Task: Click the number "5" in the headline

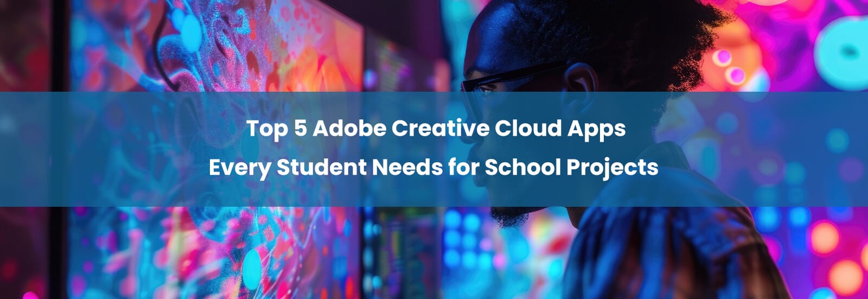Action: click(x=300, y=129)
